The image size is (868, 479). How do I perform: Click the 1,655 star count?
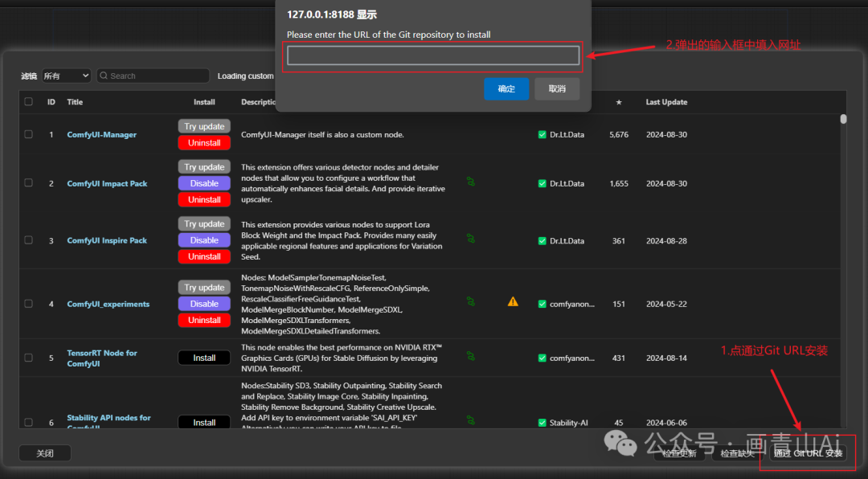click(619, 183)
